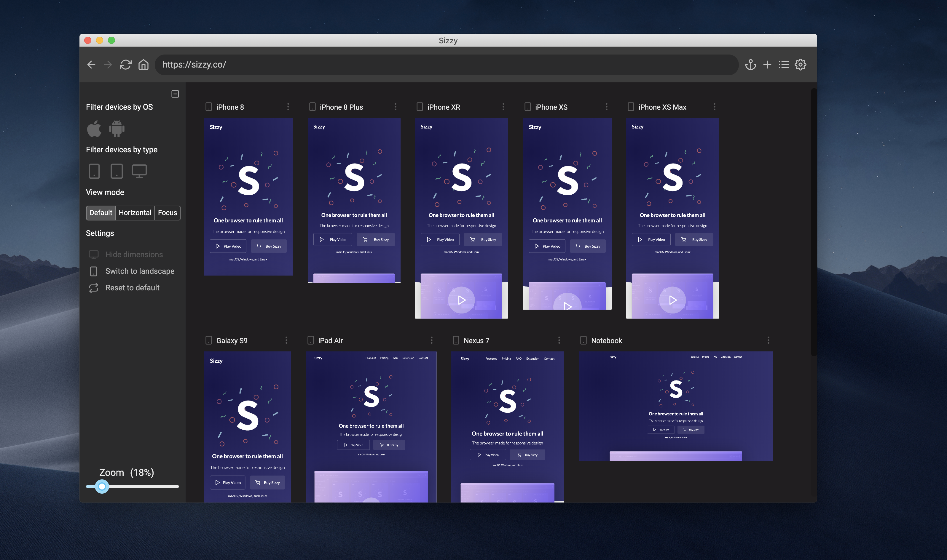Add a device with the plus icon
The width and height of the screenshot is (947, 560).
pos(767,65)
